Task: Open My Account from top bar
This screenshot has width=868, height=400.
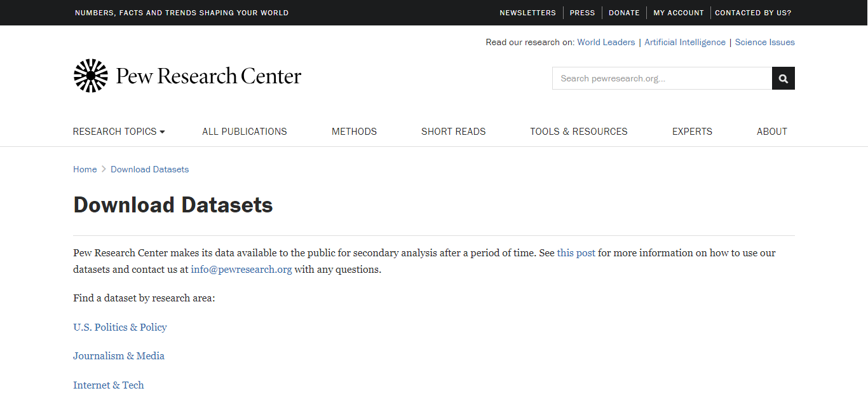Action: [679, 13]
